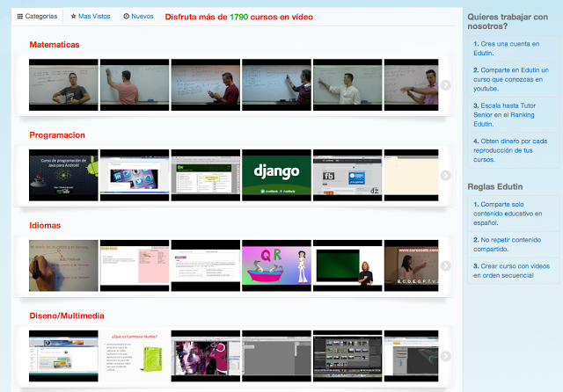
Task: Open the Diseno/Multimedia category heading
Action: click(x=67, y=316)
